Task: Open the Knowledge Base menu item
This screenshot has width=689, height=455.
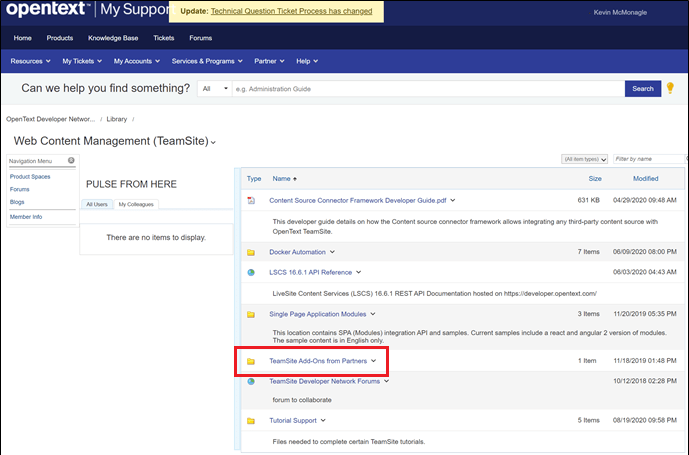Action: coord(113,38)
